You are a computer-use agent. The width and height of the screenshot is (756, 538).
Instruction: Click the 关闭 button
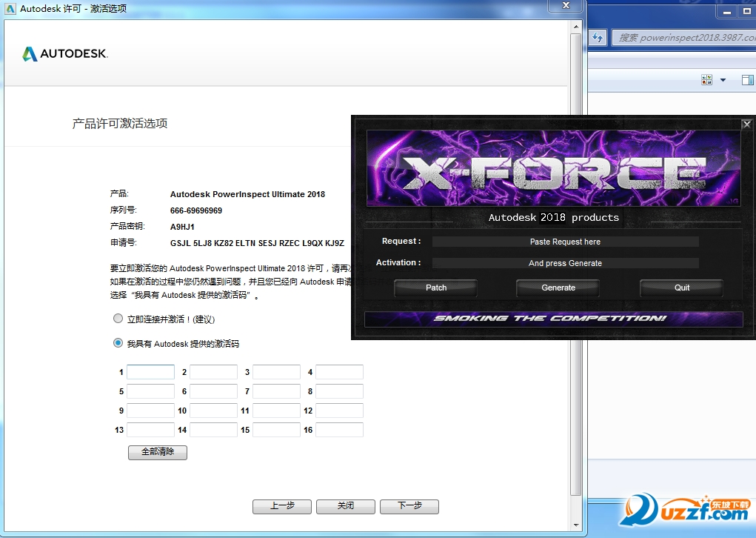pyautogui.click(x=346, y=506)
